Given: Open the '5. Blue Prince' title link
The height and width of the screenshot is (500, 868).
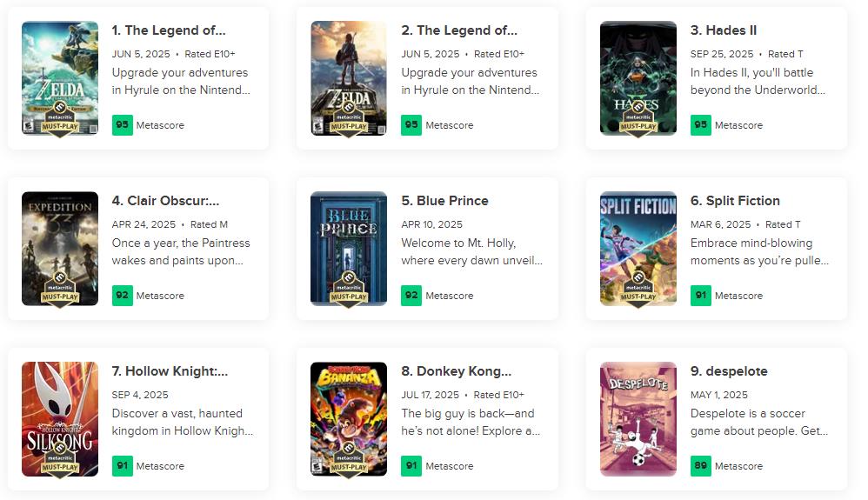Looking at the screenshot, I should click(x=444, y=201).
